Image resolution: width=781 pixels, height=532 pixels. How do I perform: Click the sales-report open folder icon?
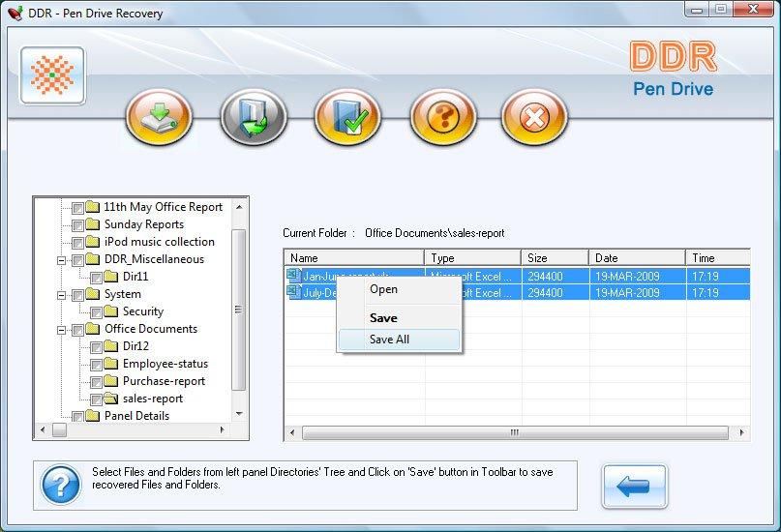click(x=110, y=399)
